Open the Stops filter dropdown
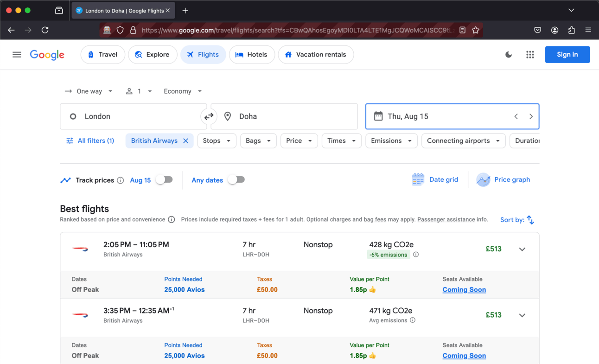Image resolution: width=599 pixels, height=364 pixels. point(217,141)
